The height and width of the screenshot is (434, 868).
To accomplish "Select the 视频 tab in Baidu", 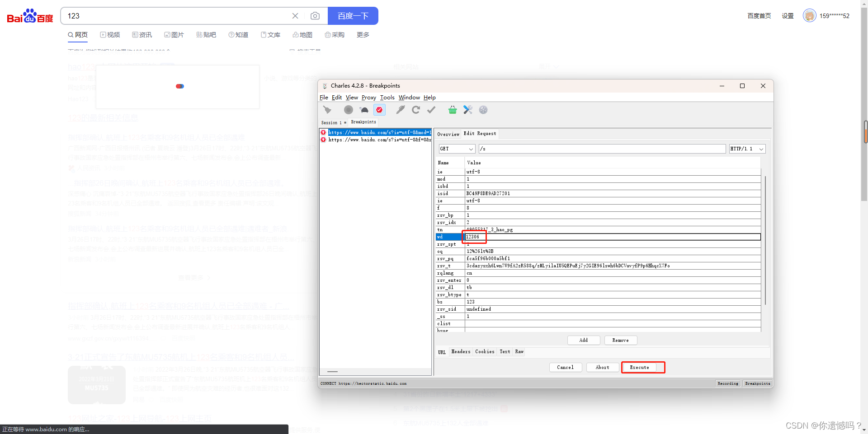I will click(x=110, y=35).
